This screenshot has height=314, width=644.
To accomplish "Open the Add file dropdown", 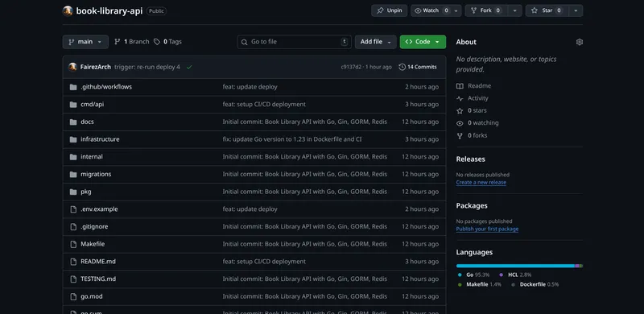I will (x=376, y=42).
